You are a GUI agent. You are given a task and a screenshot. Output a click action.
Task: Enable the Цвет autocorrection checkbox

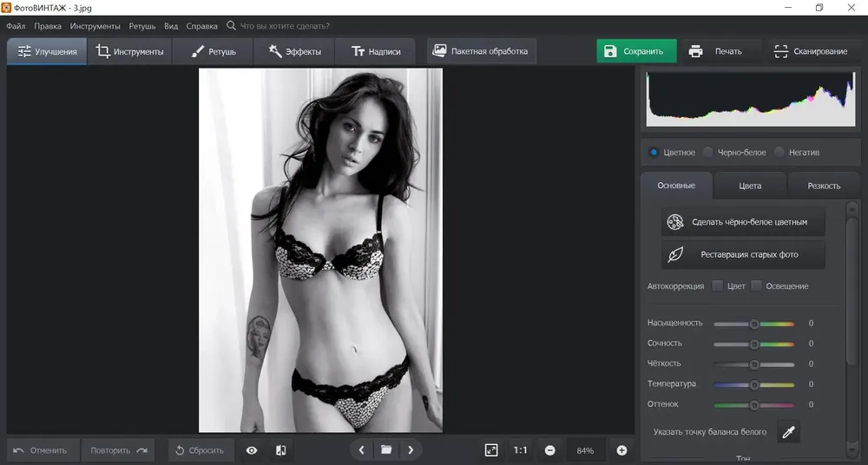(x=718, y=286)
